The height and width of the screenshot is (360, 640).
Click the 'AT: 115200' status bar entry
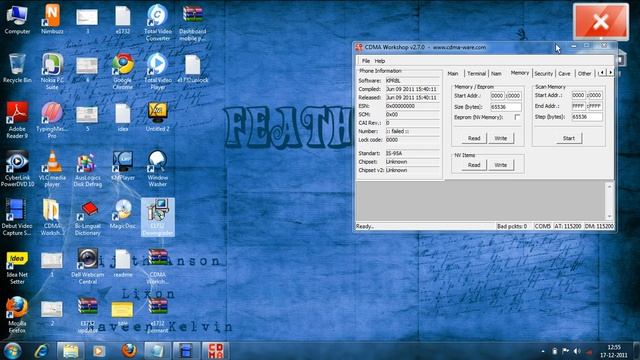click(x=567, y=226)
